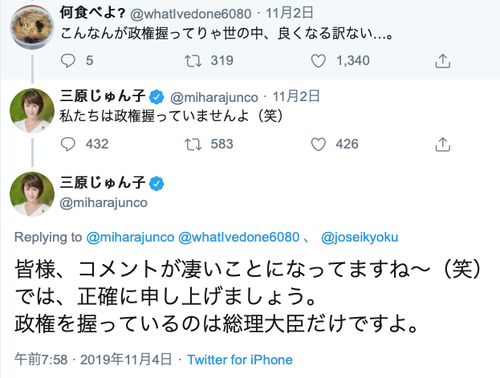Open @joseikyoku in Replying to line
This screenshot has width=500, height=378.
359,237
